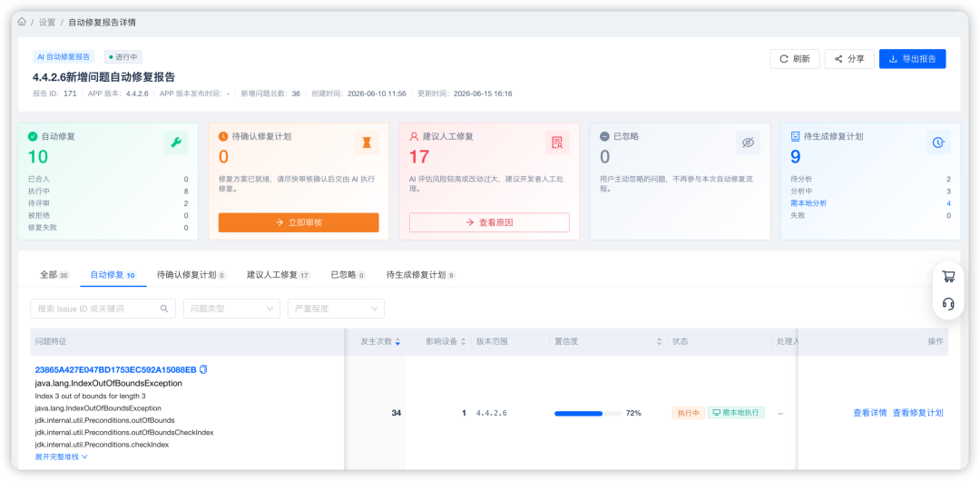Screen dimensions: 980x481
Task: Select the 自动修复 tab
Action: (x=113, y=275)
